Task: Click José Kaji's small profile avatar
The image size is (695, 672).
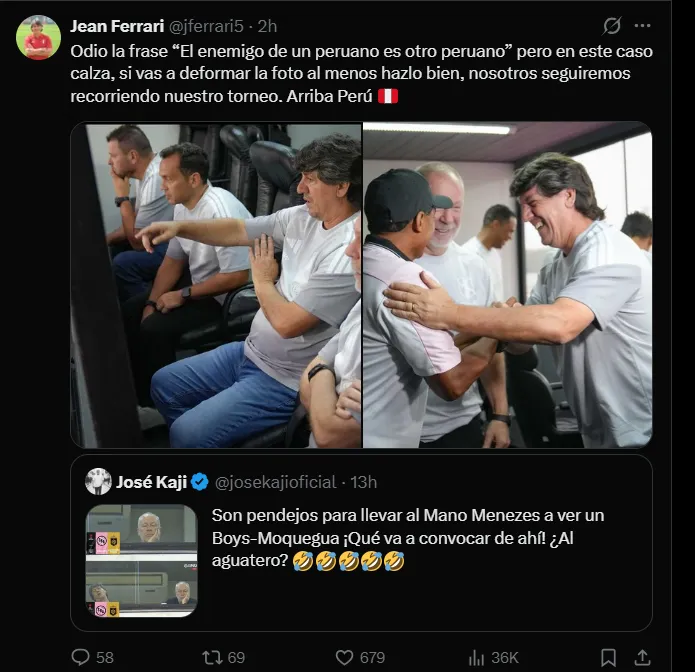Action: click(x=98, y=481)
